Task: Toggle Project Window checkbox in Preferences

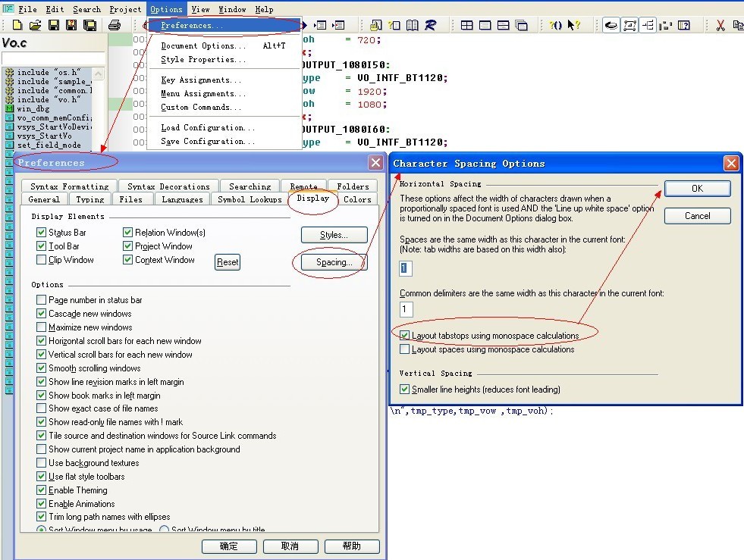Action: (127, 246)
